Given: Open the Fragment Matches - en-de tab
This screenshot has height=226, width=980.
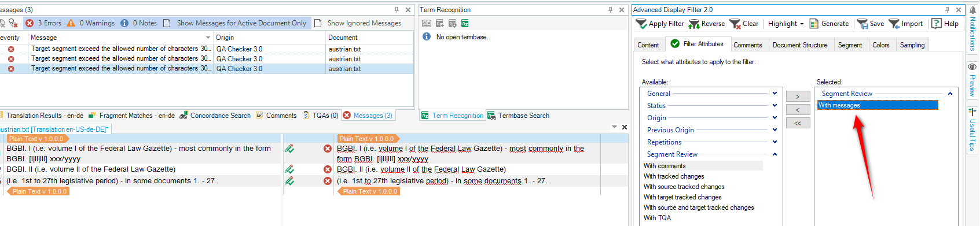Looking at the screenshot, I should 132,116.
